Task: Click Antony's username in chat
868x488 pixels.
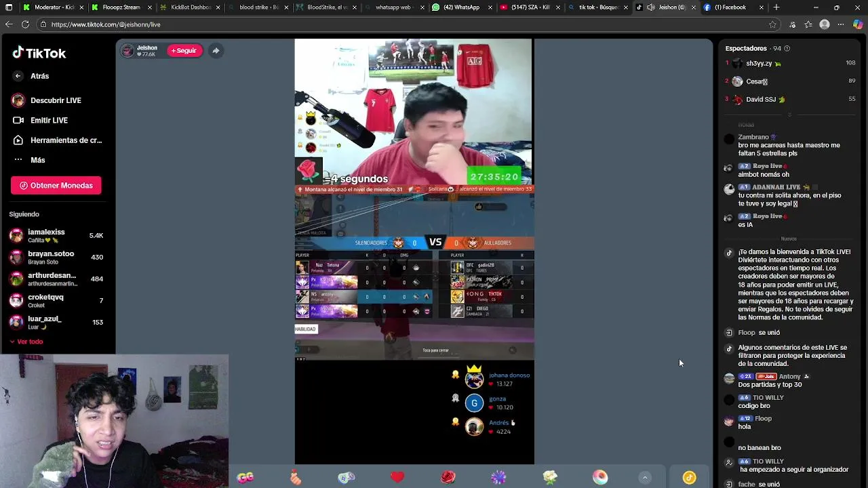Action: (789, 376)
